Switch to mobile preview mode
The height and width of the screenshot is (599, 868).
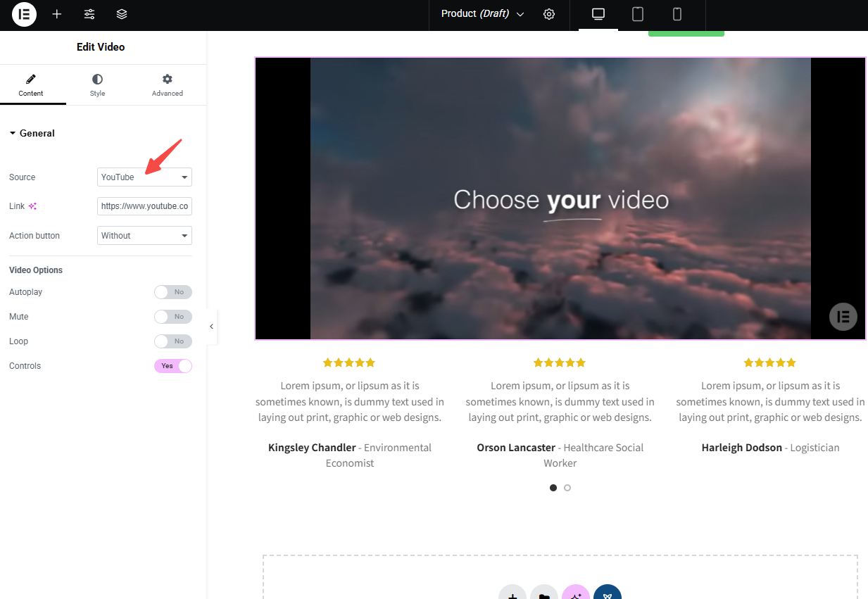point(677,14)
